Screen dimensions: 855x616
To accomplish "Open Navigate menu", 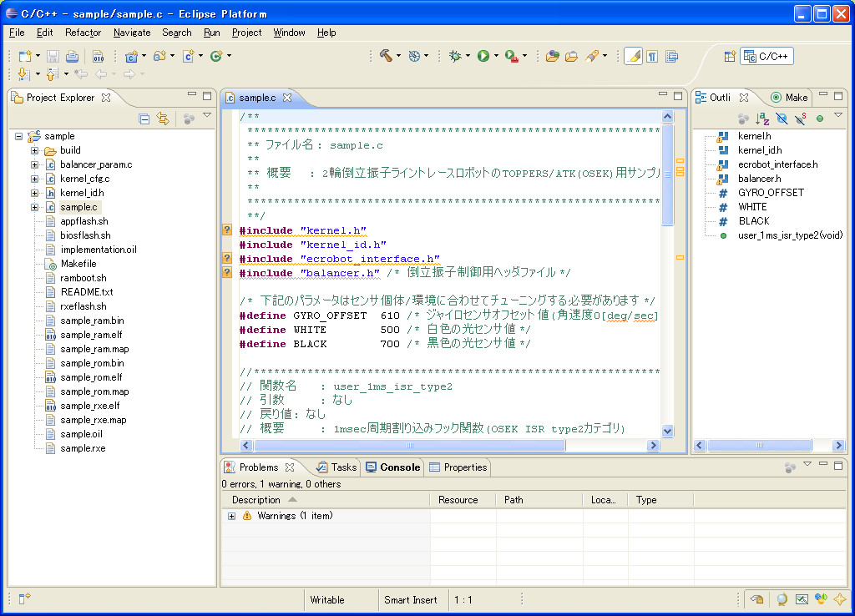I will pyautogui.click(x=132, y=33).
